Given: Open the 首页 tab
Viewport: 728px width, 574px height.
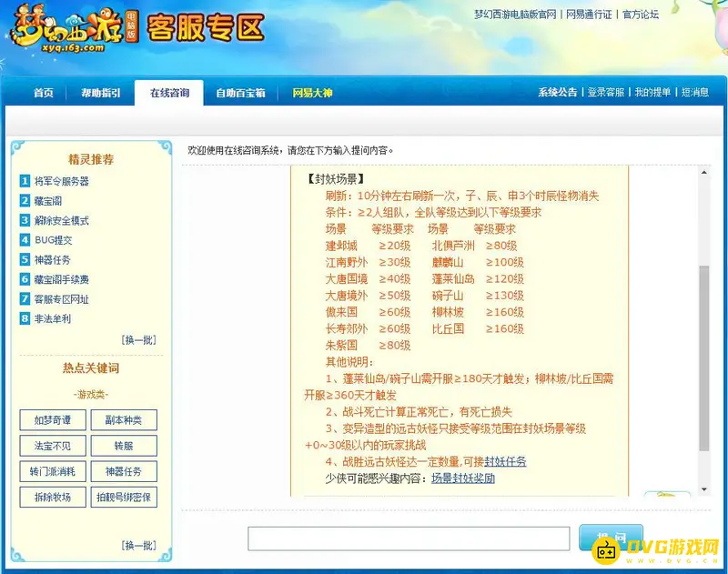Looking at the screenshot, I should pos(43,93).
